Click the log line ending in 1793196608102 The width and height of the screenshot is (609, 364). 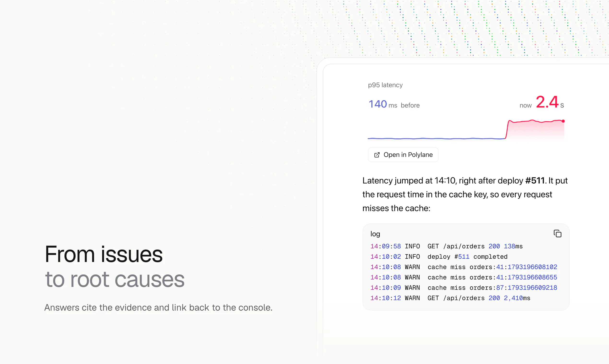[464, 267]
